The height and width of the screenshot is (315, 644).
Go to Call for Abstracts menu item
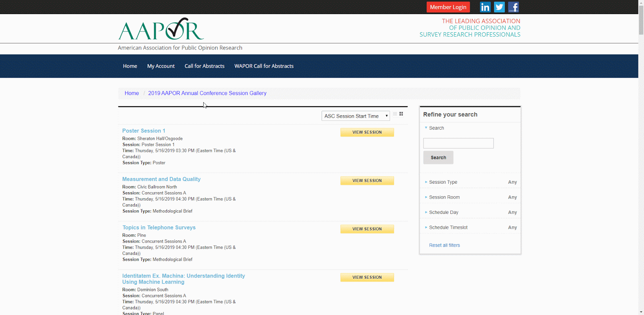(x=204, y=66)
